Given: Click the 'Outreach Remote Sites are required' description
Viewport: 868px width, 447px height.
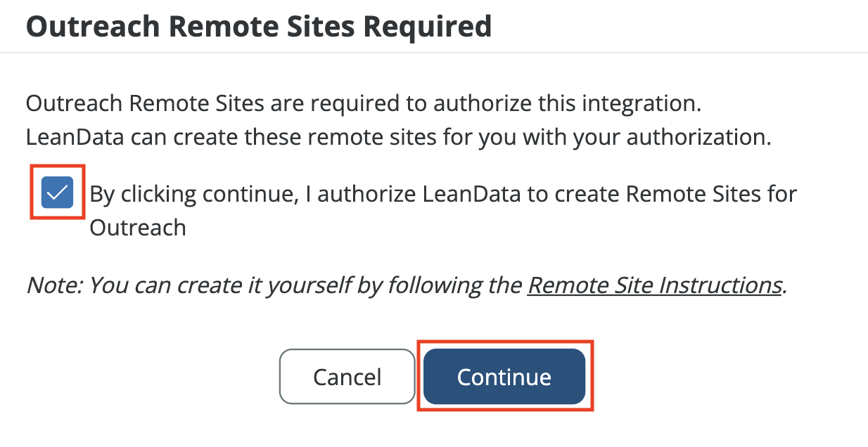Looking at the screenshot, I should (364, 104).
